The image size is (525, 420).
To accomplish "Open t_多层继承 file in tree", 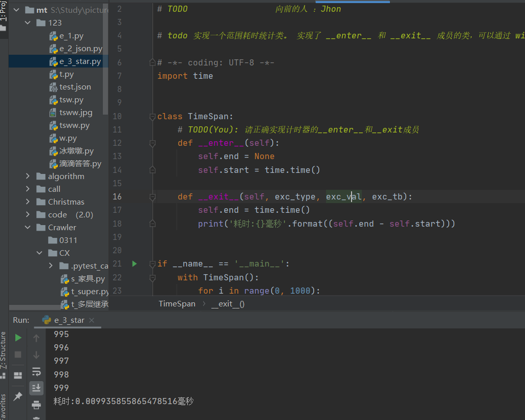I will pos(85,304).
